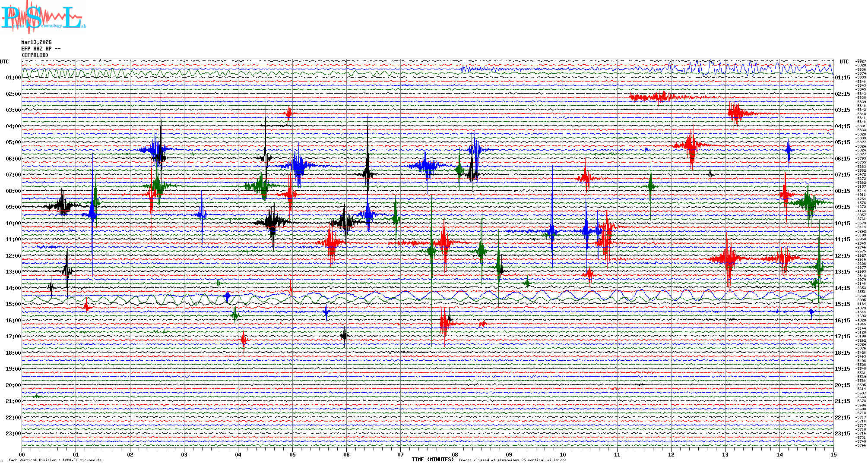Click the (EFPALIO) station name
Screen dimensions: 868x466
[x=35, y=55]
